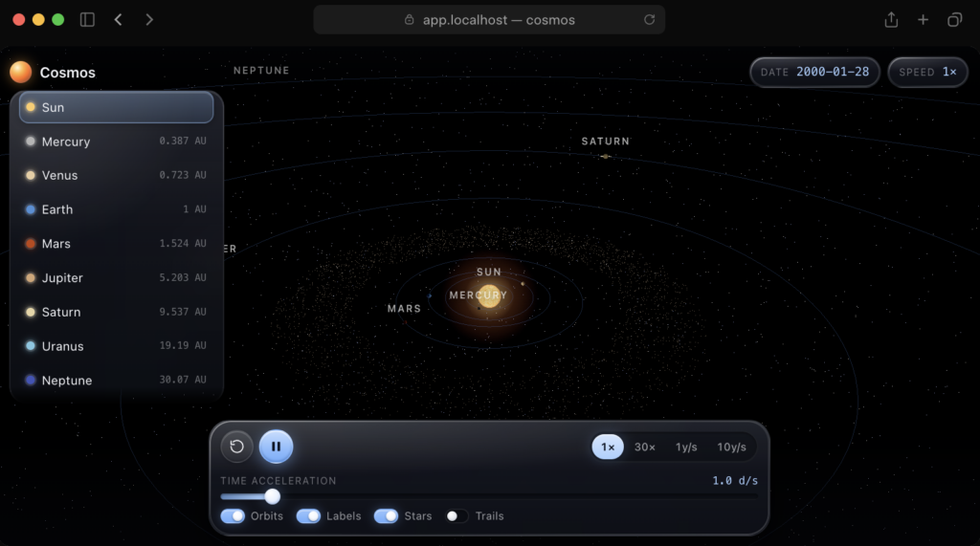Click the Cosmos app title
This screenshot has width=980, height=546.
(x=68, y=73)
